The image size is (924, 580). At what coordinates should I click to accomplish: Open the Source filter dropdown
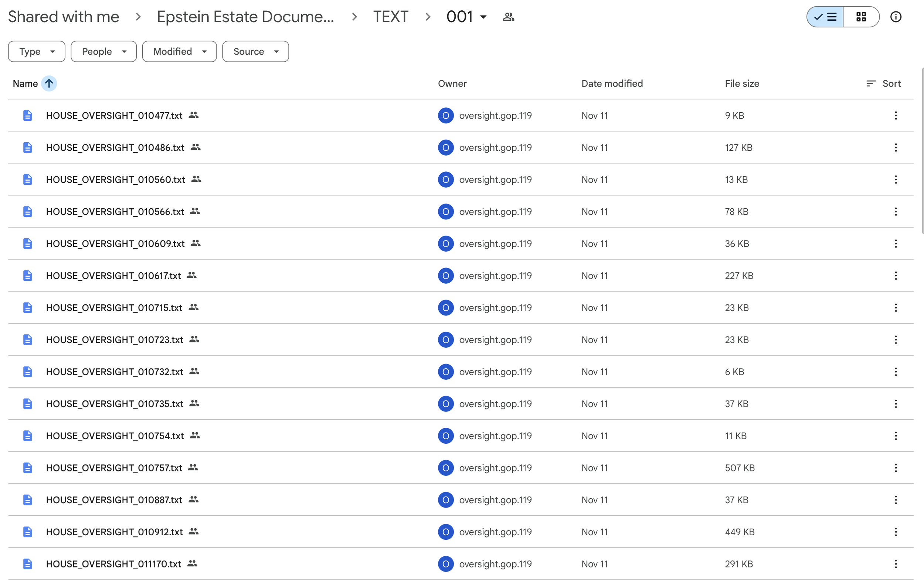click(255, 51)
